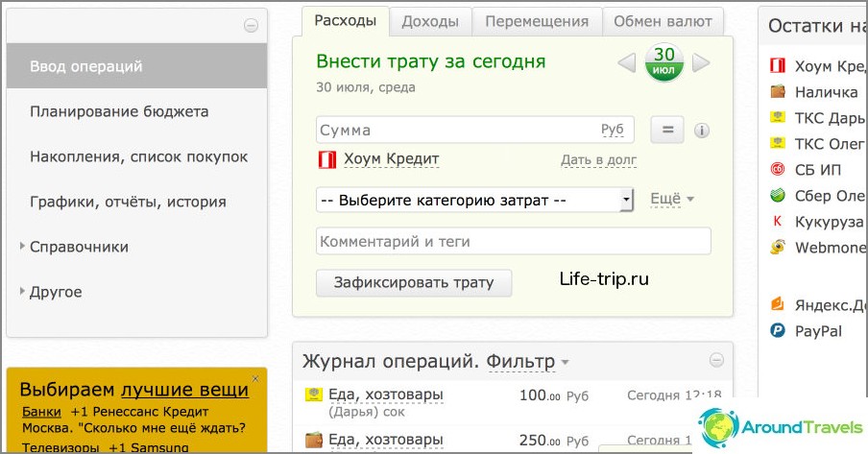868x454 pixels.
Task: Open Еда, хозтовары category of 250.00 entry
Action: 386,441
